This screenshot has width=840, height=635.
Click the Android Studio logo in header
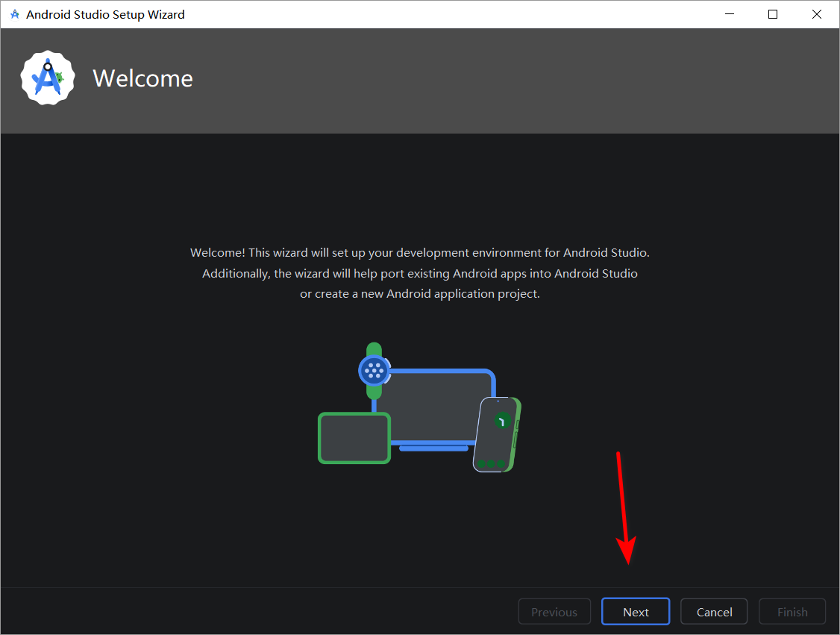[48, 78]
